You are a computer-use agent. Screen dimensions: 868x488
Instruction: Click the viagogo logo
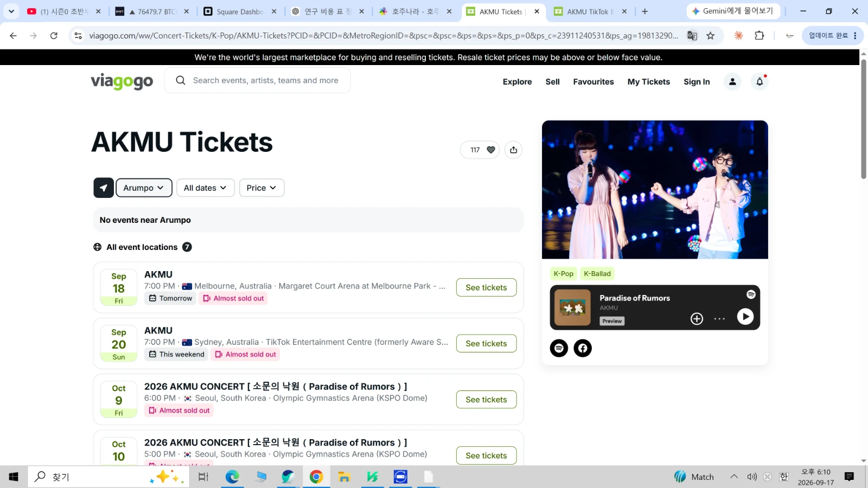click(122, 81)
